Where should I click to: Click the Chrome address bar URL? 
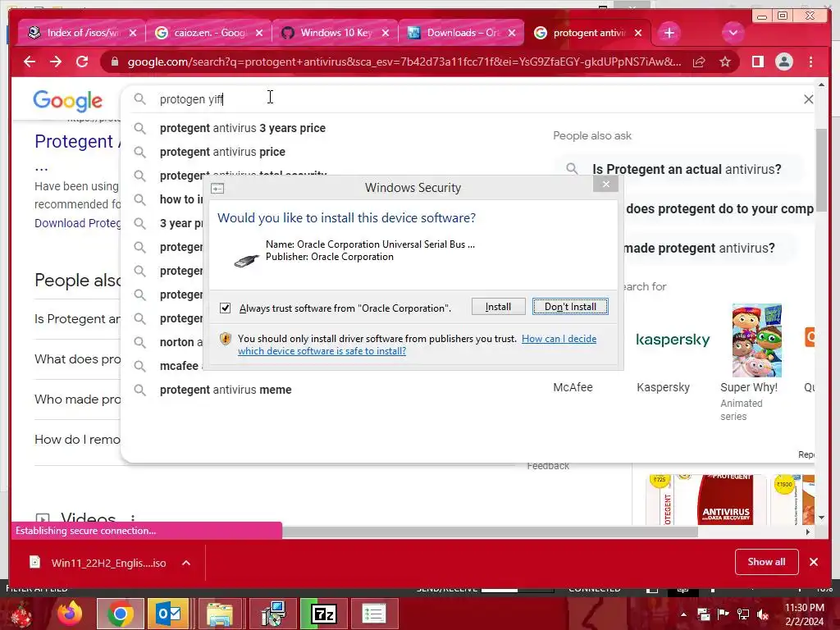pyautogui.click(x=404, y=62)
